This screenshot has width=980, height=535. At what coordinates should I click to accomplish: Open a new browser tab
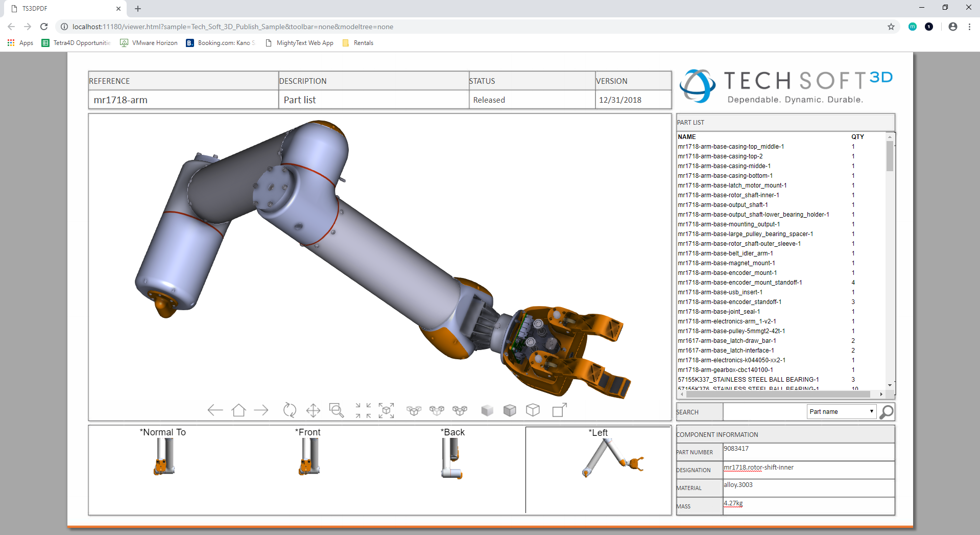click(x=138, y=9)
